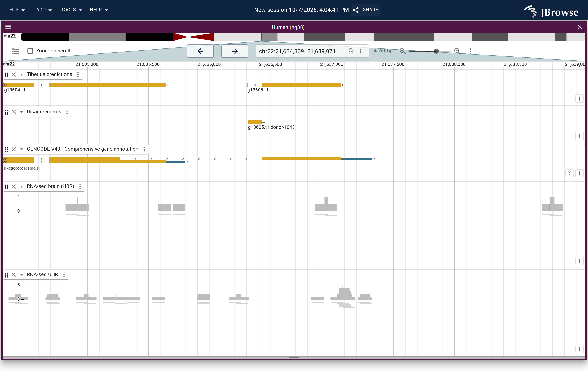Viewport: 588px width, 386px height.
Task: Open the ADD menu
Action: pos(44,10)
